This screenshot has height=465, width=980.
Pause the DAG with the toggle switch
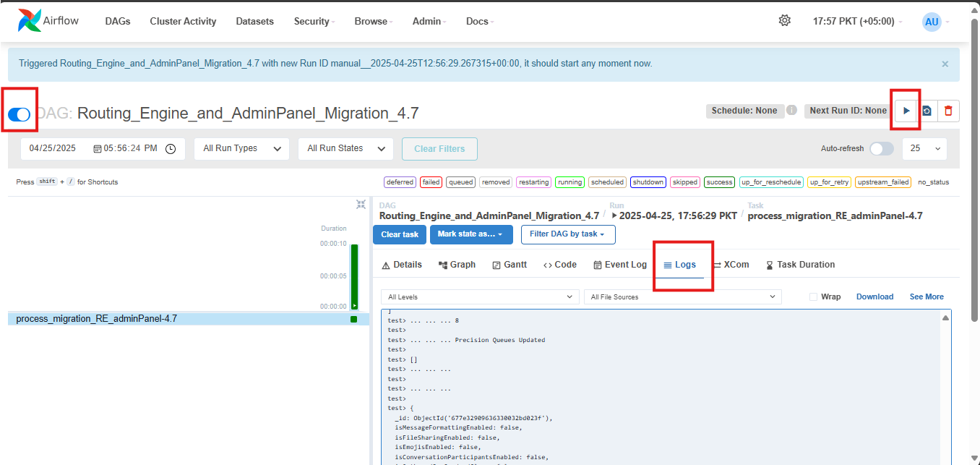pos(20,114)
